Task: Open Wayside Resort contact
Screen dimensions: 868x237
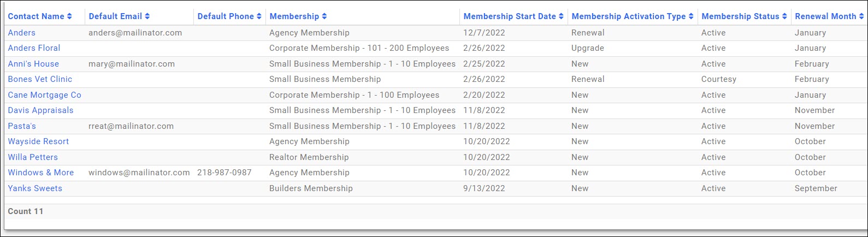Action: [38, 141]
